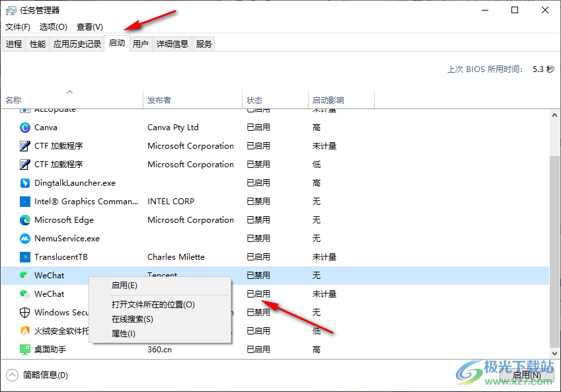The width and height of the screenshot is (561, 392).
Task: Sort by the 发布者 column header
Action: (193, 98)
